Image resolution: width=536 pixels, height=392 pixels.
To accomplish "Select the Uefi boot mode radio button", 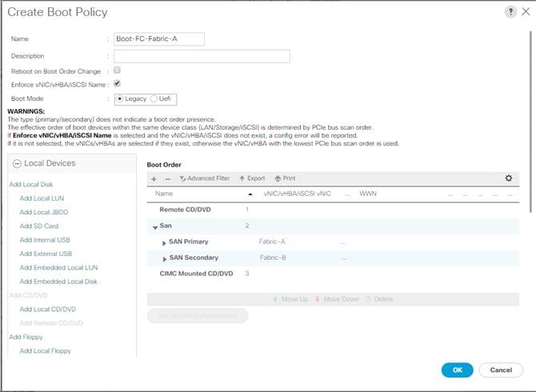I will 154,98.
